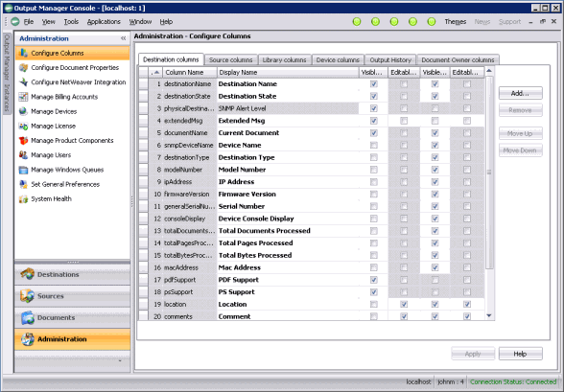
Task: Select the Manage Users icon
Action: 23,155
